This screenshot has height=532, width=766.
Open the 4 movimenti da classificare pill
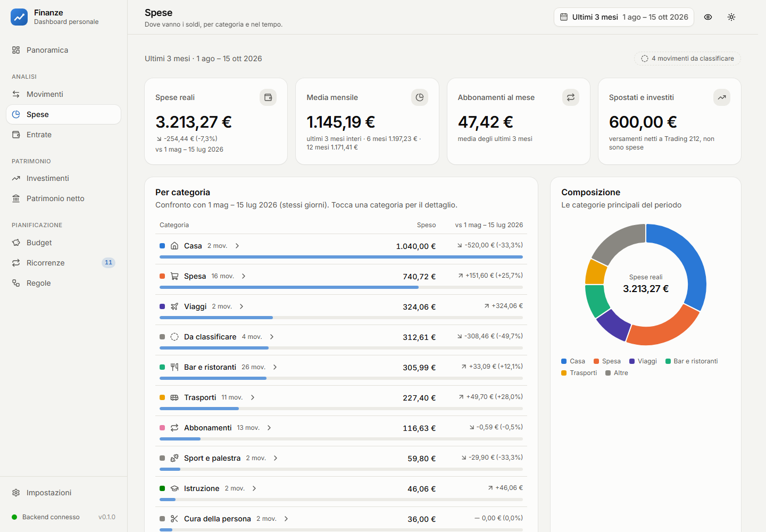click(x=687, y=59)
